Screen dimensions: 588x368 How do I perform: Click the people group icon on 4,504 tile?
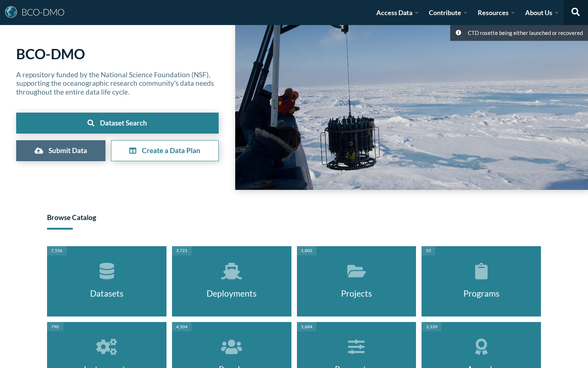click(x=232, y=347)
